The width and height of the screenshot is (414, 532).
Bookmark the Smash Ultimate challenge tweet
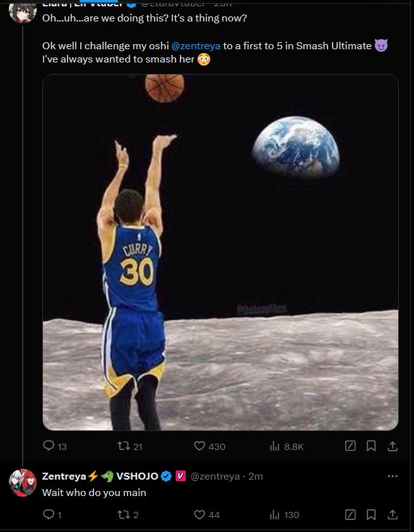click(x=371, y=446)
